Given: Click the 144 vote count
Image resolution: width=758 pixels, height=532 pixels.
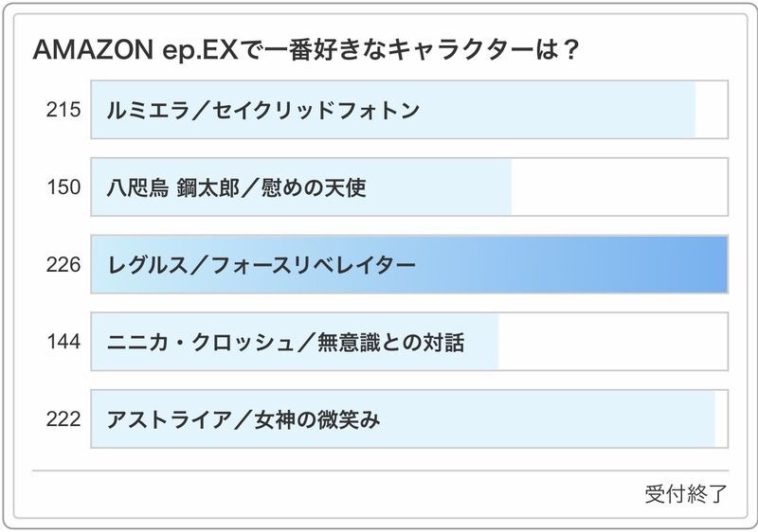Looking at the screenshot, I should click(63, 343).
